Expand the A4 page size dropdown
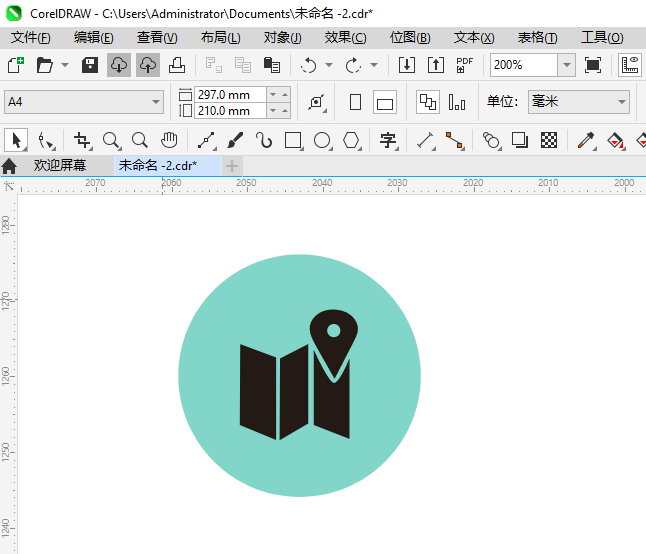 click(x=156, y=102)
